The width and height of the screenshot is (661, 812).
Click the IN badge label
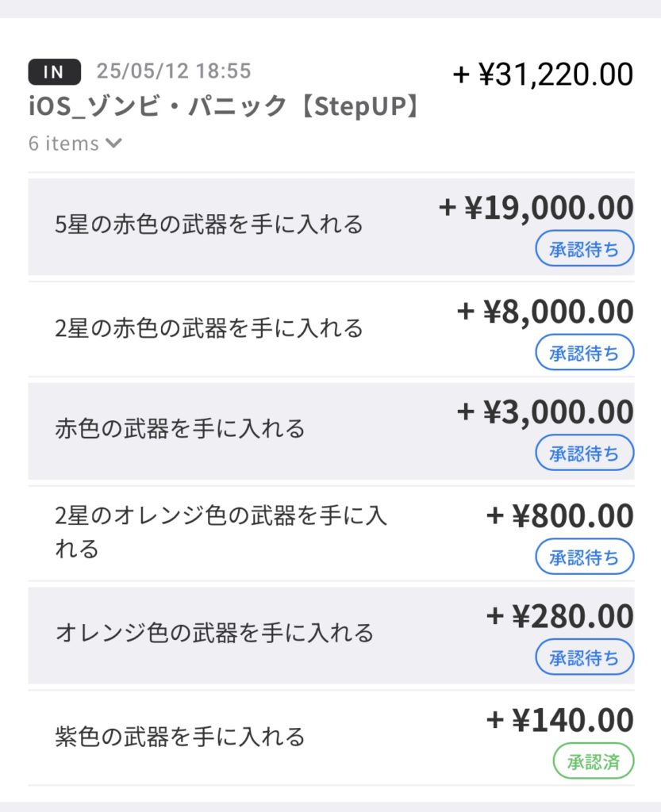point(54,72)
